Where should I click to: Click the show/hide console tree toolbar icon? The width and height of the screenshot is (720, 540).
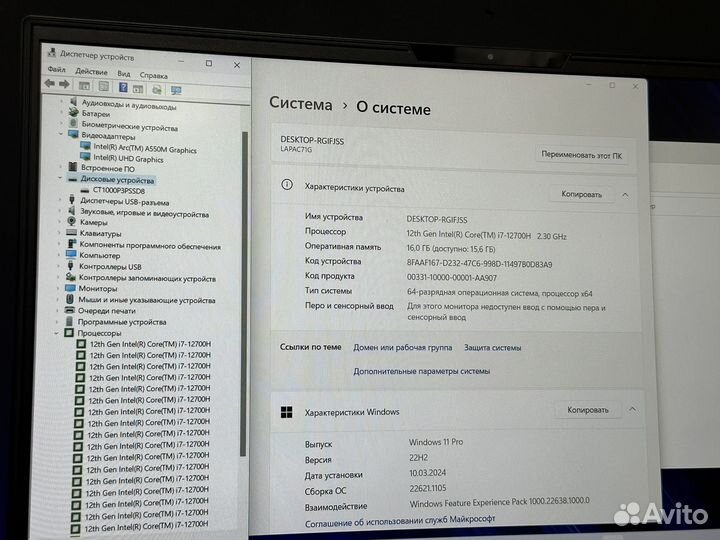coord(84,85)
